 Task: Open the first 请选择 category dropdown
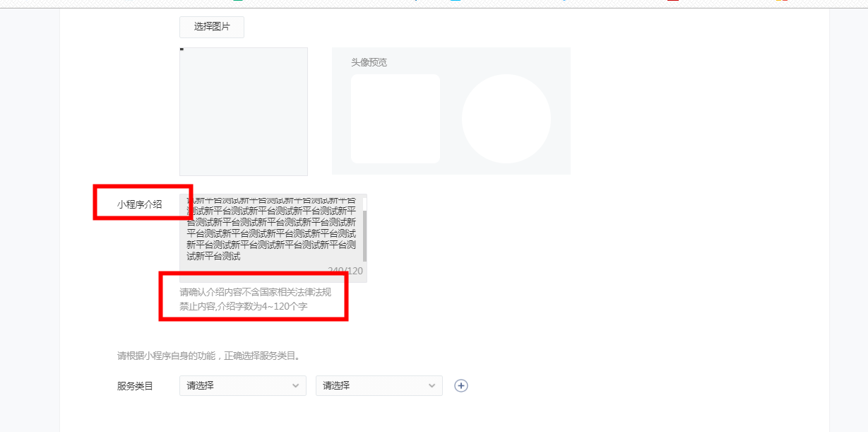coord(243,385)
